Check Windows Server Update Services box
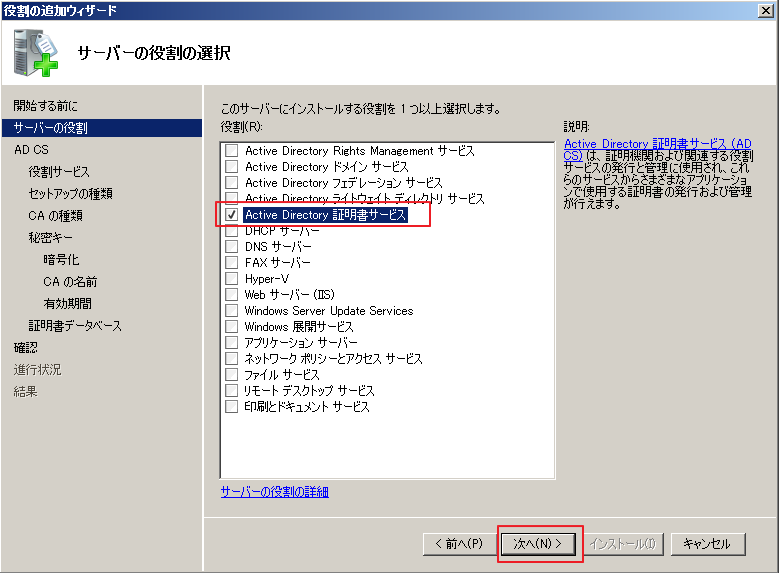This screenshot has width=779, height=573. (232, 311)
